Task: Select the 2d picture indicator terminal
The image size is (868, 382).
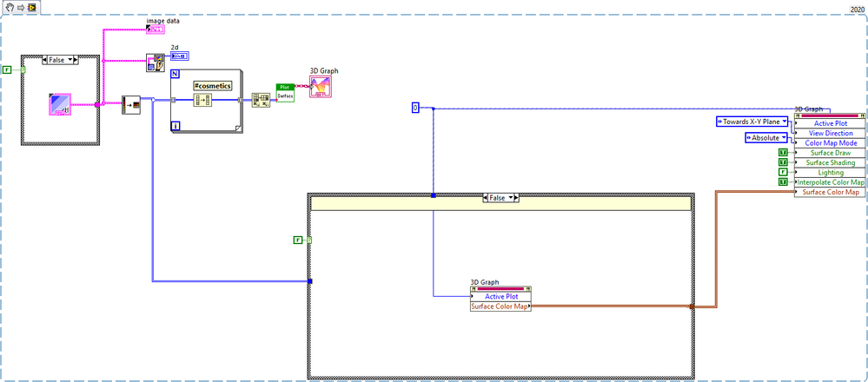Action: click(179, 56)
